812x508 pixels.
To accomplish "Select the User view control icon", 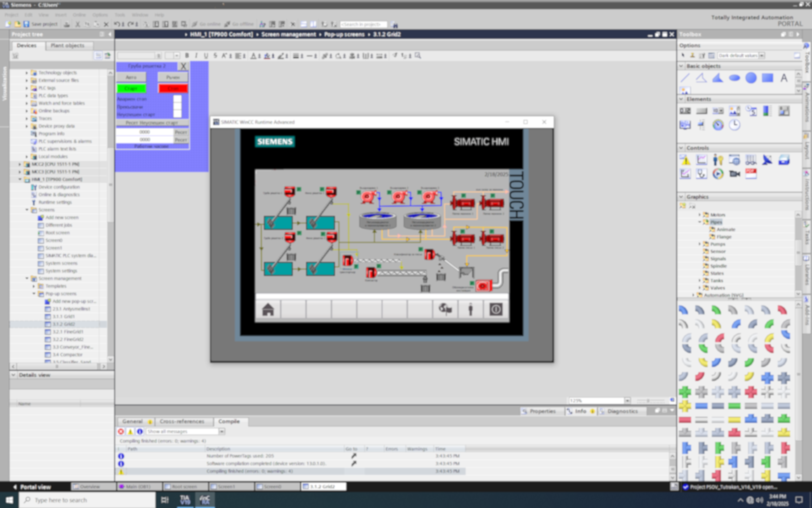I will [x=718, y=160].
